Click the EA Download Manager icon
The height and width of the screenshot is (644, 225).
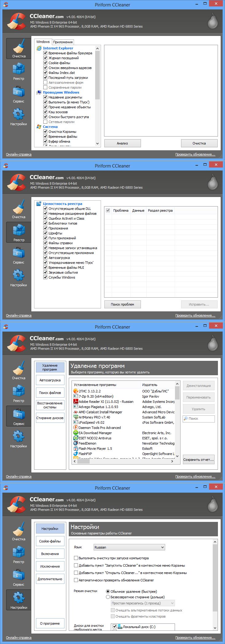tap(76, 433)
